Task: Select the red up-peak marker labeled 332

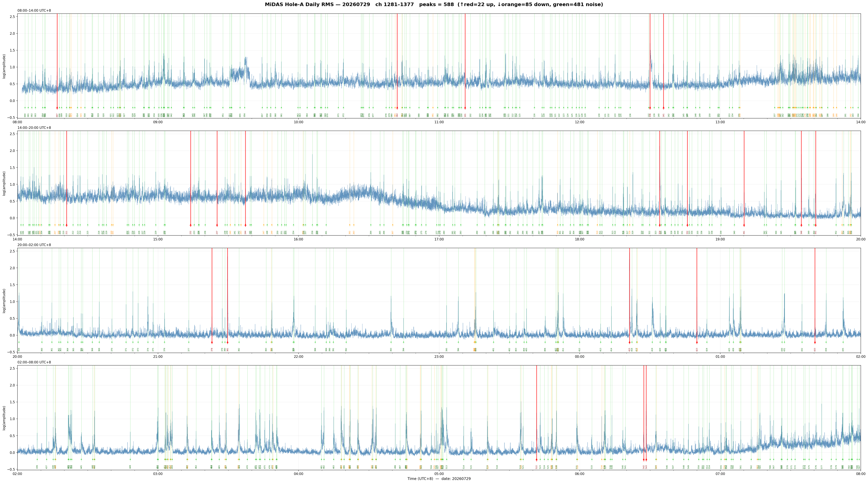Action: [x=687, y=225]
